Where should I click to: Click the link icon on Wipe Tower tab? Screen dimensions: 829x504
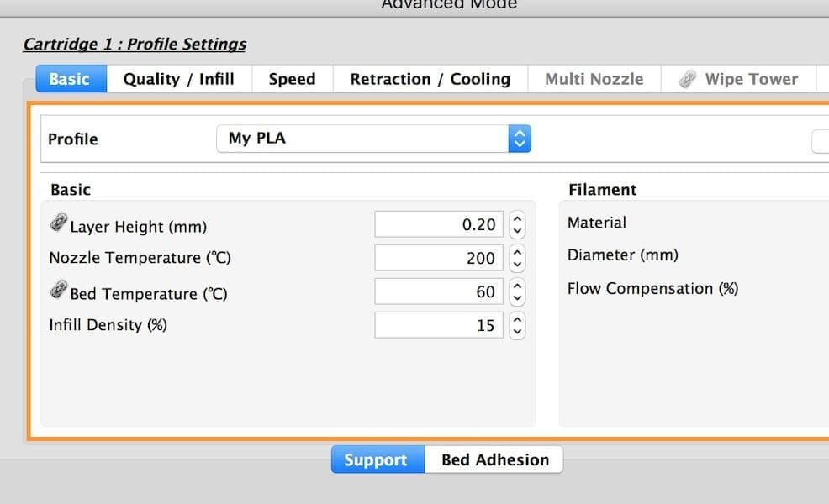click(x=688, y=79)
